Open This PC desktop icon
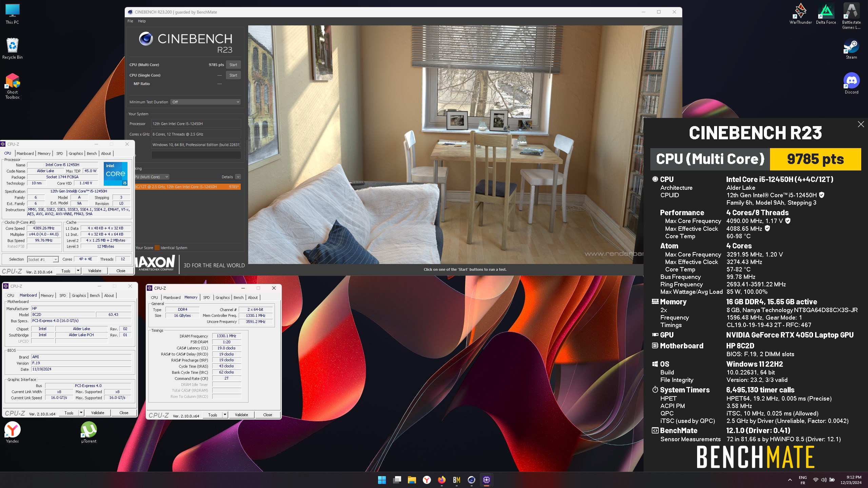Viewport: 868px width, 488px height. point(13,15)
